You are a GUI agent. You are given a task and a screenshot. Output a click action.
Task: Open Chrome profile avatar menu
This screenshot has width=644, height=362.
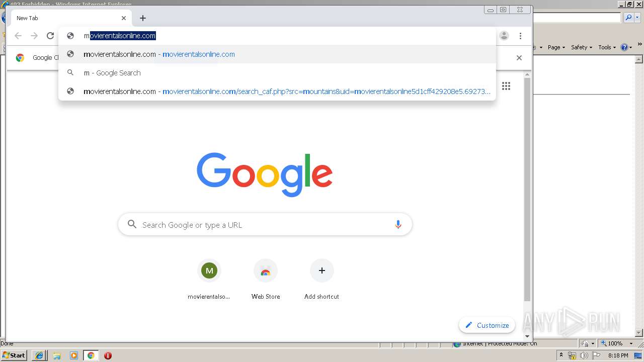504,36
